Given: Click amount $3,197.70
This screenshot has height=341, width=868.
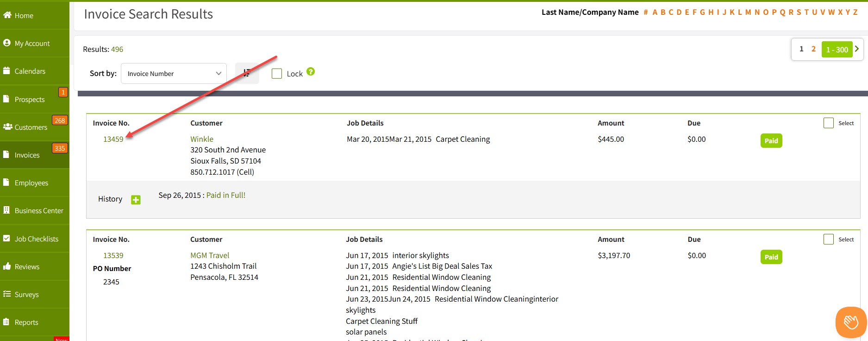Looking at the screenshot, I should point(614,255).
